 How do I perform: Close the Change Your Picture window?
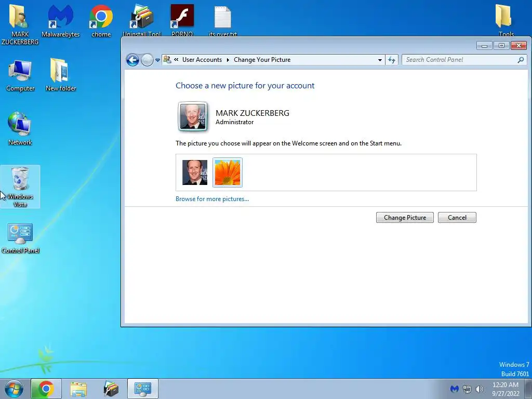point(519,46)
